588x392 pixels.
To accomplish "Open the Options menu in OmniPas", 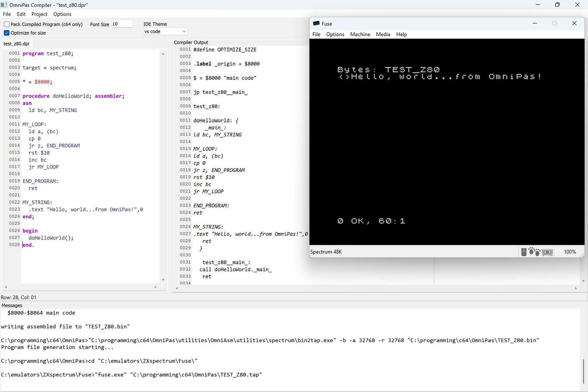I will [62, 14].
